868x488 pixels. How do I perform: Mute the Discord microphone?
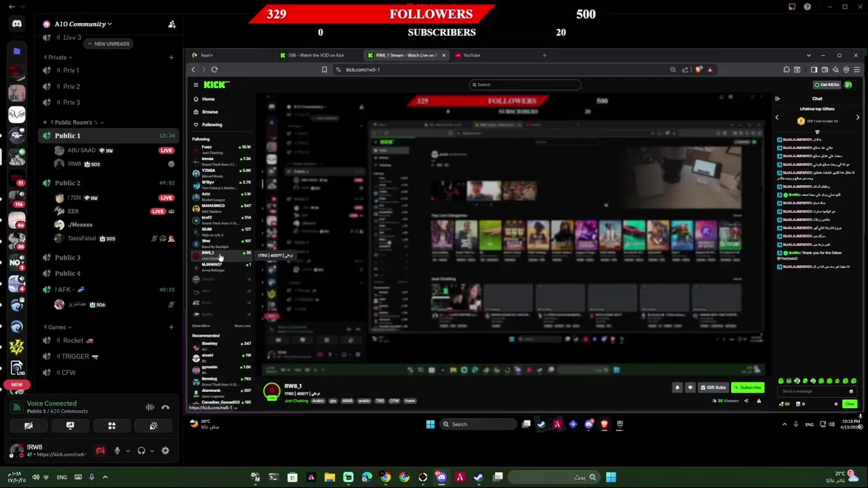pos(117,451)
